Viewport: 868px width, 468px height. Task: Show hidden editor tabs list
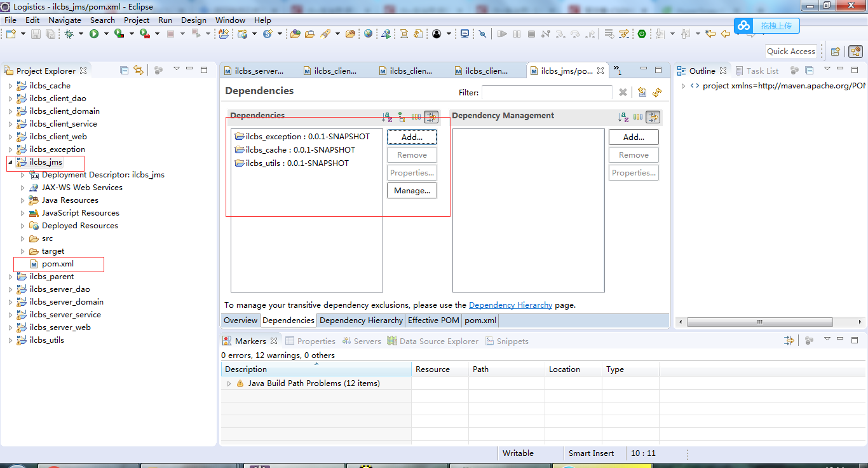point(617,71)
